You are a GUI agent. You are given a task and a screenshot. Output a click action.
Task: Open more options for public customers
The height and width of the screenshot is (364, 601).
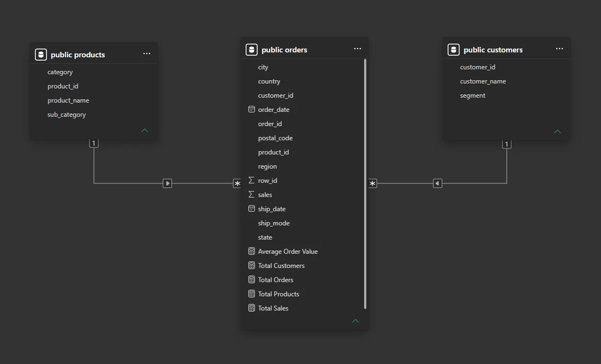click(560, 49)
